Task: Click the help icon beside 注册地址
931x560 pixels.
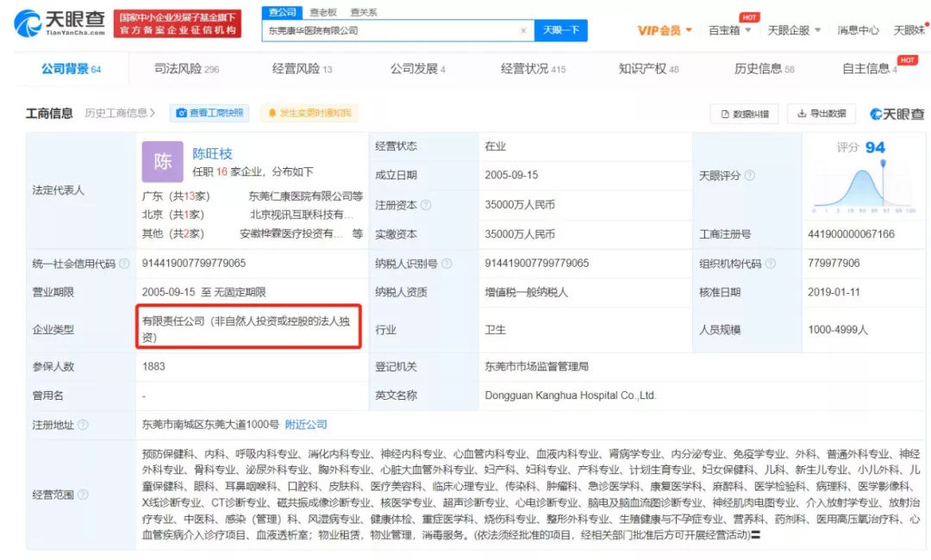Action: (83, 425)
